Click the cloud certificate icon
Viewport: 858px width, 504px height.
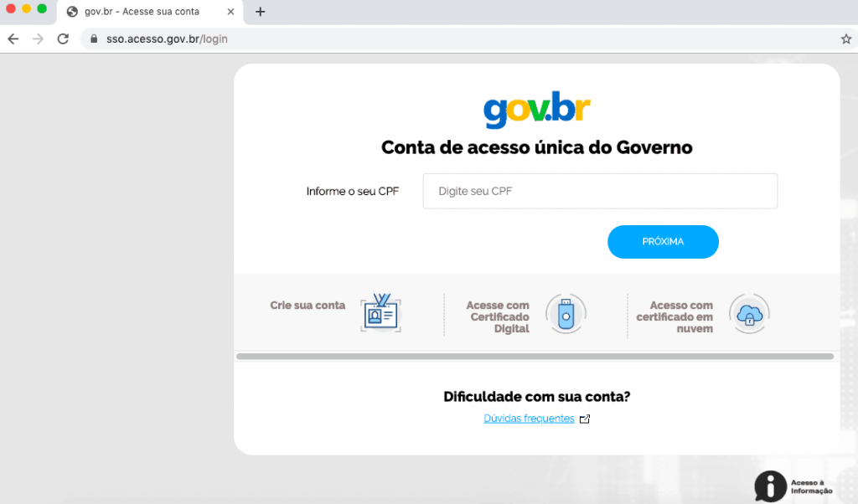point(749,314)
